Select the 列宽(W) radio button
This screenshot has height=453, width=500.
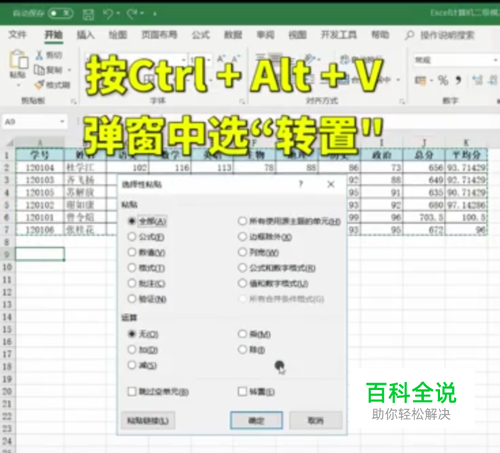[x=242, y=252]
